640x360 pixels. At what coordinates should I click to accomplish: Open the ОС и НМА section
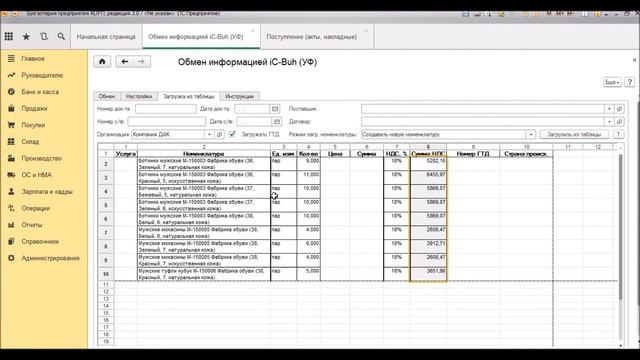point(37,175)
